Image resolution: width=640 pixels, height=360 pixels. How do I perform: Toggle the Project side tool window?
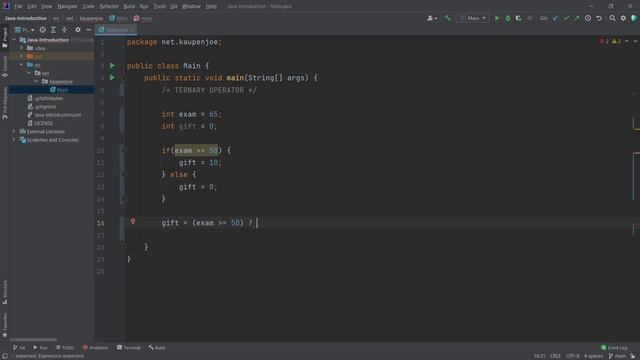(x=5, y=37)
